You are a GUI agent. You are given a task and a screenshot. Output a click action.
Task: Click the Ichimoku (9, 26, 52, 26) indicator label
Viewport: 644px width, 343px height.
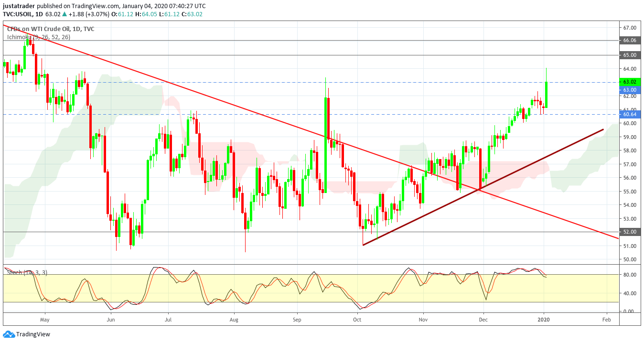(x=39, y=37)
